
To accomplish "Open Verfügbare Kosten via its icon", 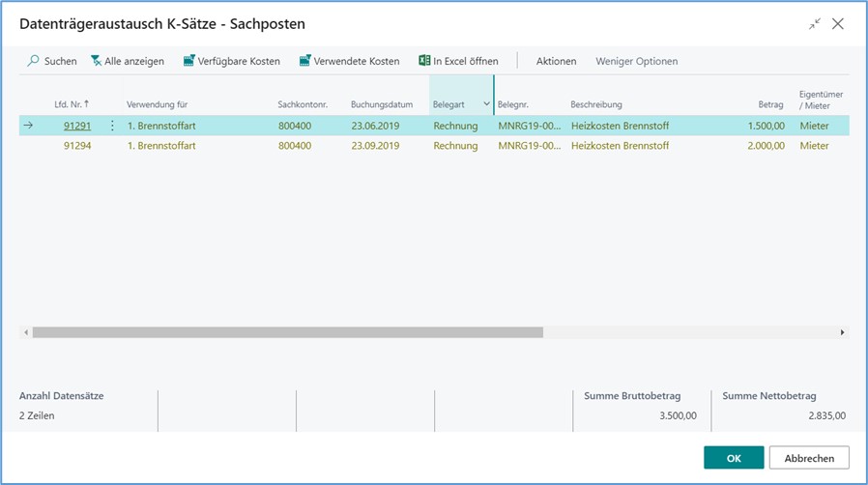I will point(188,61).
